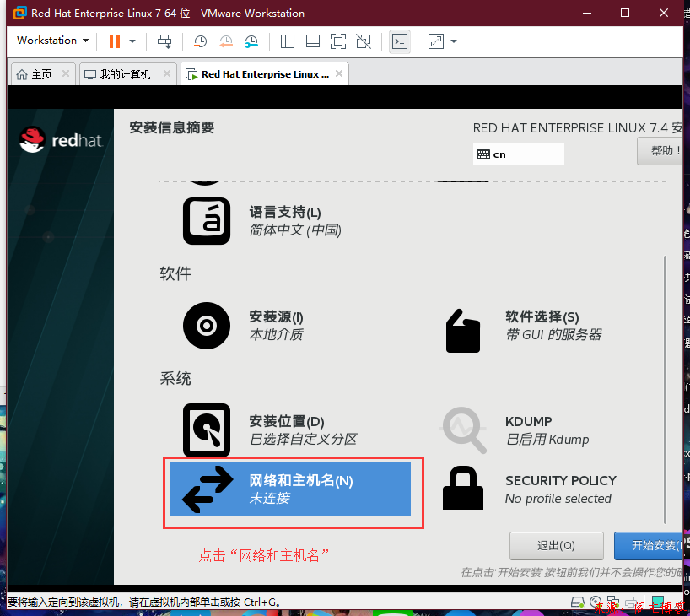Click the cn keyboard layout indicator
This screenshot has height=616, width=690.
519,154
